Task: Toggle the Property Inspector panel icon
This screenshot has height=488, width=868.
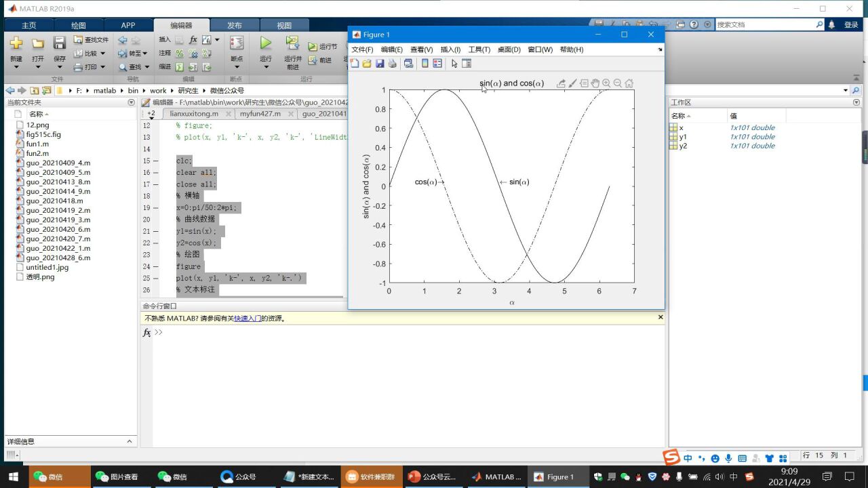Action: click(467, 64)
